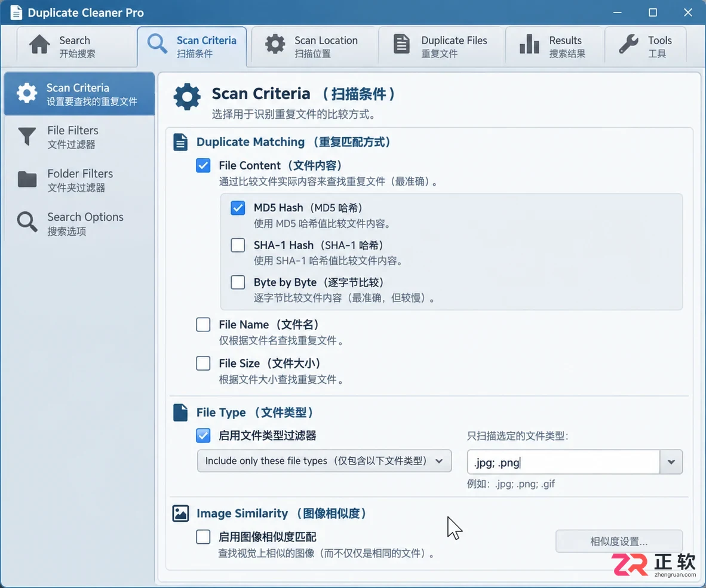
Task: Select Scan Criteria in the sidebar
Action: [79, 94]
